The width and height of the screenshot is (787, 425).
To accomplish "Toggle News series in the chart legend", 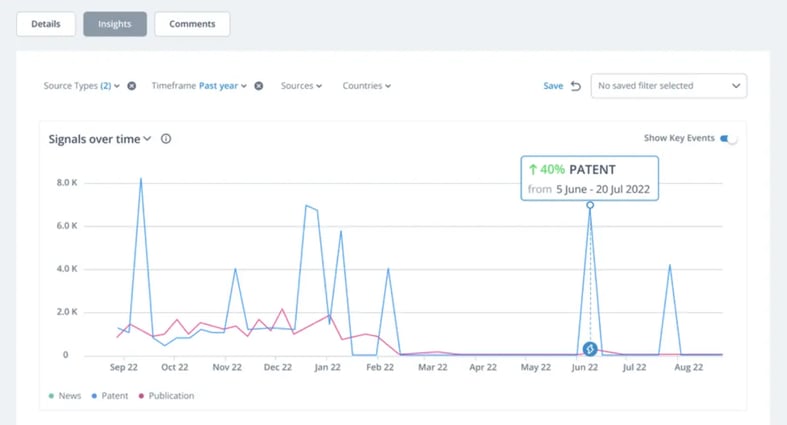I will click(x=66, y=396).
